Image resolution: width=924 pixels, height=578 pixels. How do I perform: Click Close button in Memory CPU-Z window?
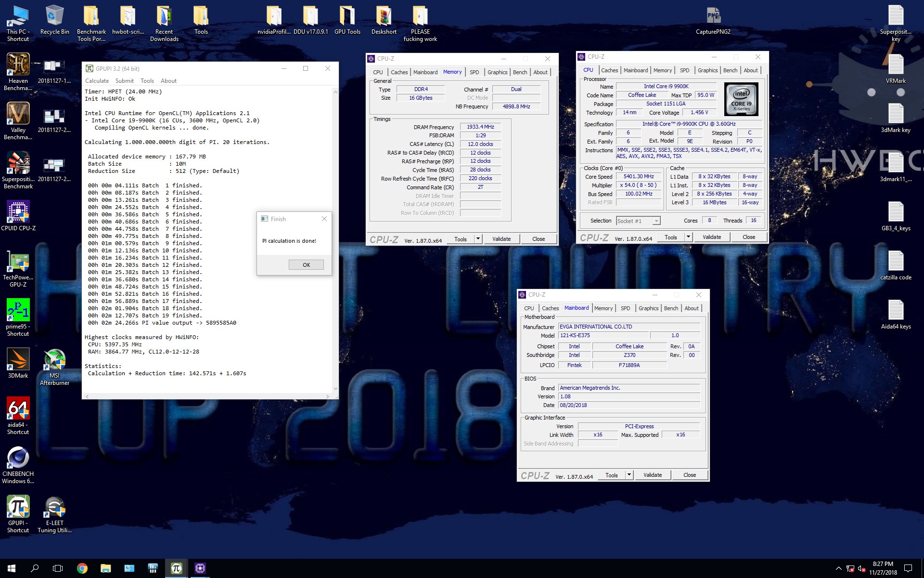[539, 239]
